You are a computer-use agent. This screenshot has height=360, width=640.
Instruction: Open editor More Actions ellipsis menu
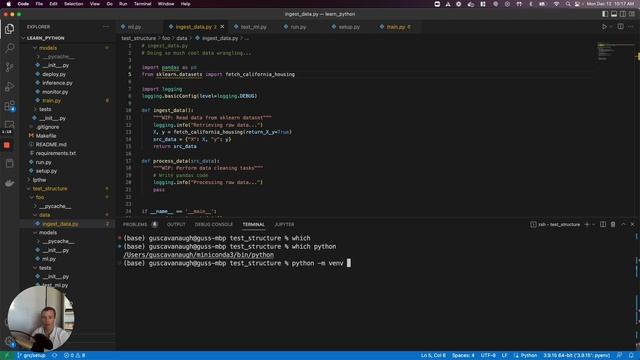point(631,27)
